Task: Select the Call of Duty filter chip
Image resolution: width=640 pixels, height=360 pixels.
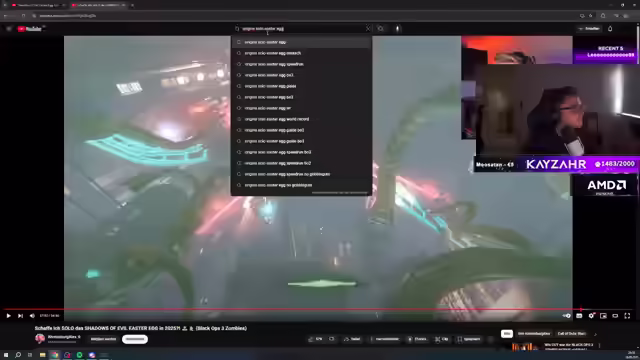Action: [572, 334]
